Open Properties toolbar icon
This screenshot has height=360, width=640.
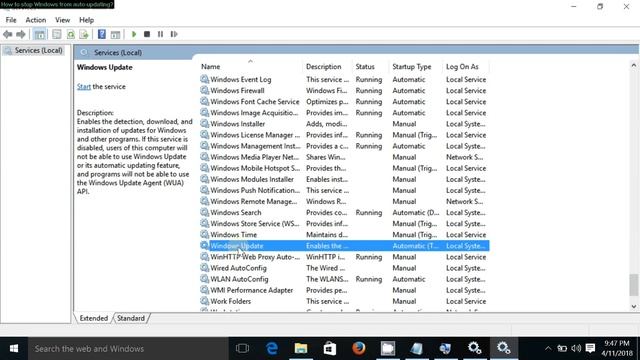(57, 34)
